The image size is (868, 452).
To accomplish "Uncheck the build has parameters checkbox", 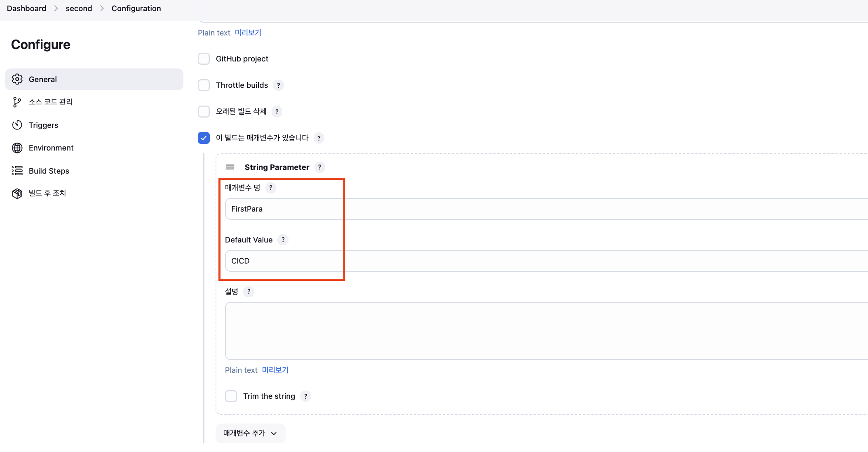I will (x=204, y=138).
